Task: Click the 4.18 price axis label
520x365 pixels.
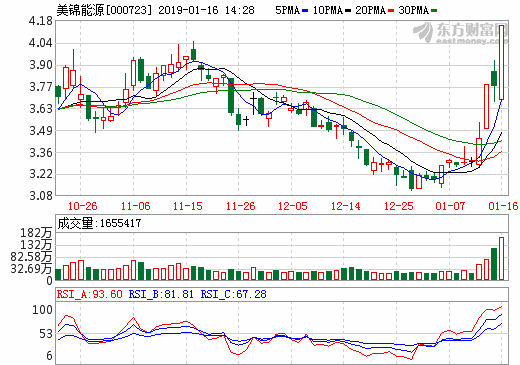Action: click(41, 21)
